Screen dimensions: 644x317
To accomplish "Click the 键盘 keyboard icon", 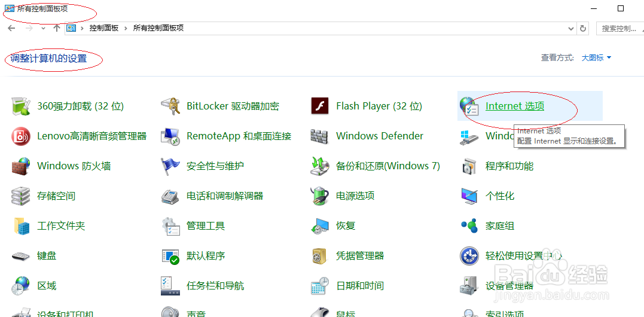I will tap(20, 256).
